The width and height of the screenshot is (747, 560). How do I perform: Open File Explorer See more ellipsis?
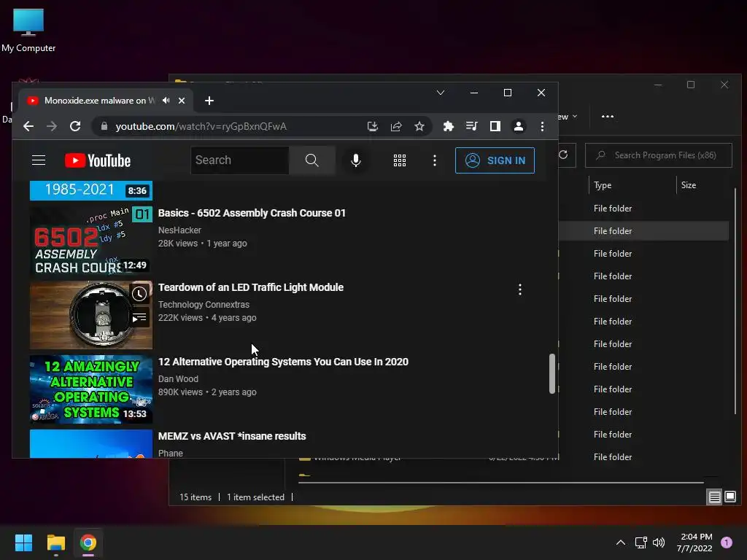(x=608, y=116)
